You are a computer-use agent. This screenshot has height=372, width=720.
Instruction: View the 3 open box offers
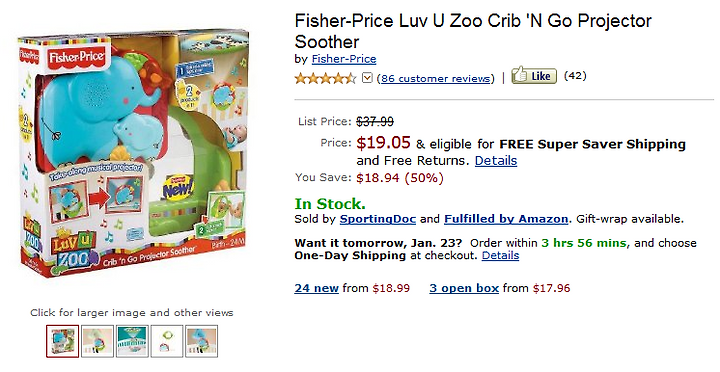464,288
